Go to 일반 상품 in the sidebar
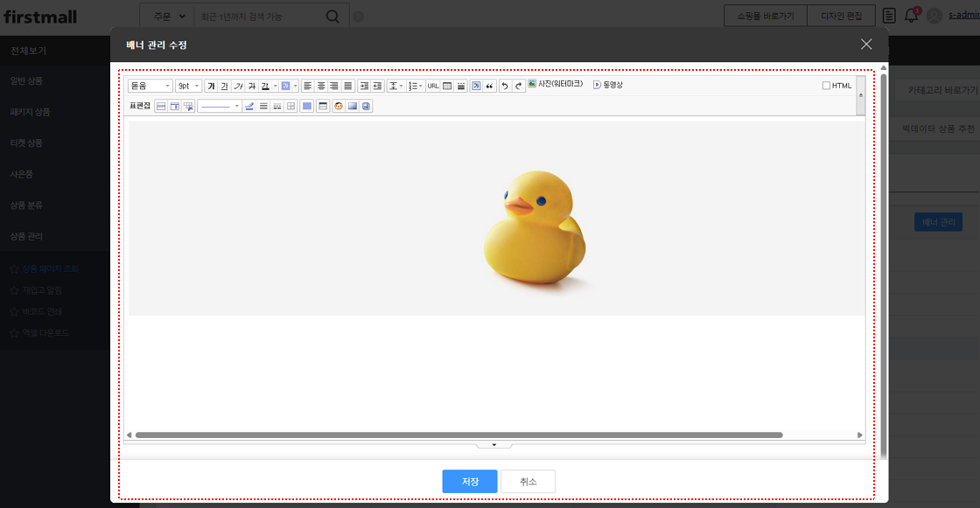The width and height of the screenshot is (980, 508). [26, 80]
